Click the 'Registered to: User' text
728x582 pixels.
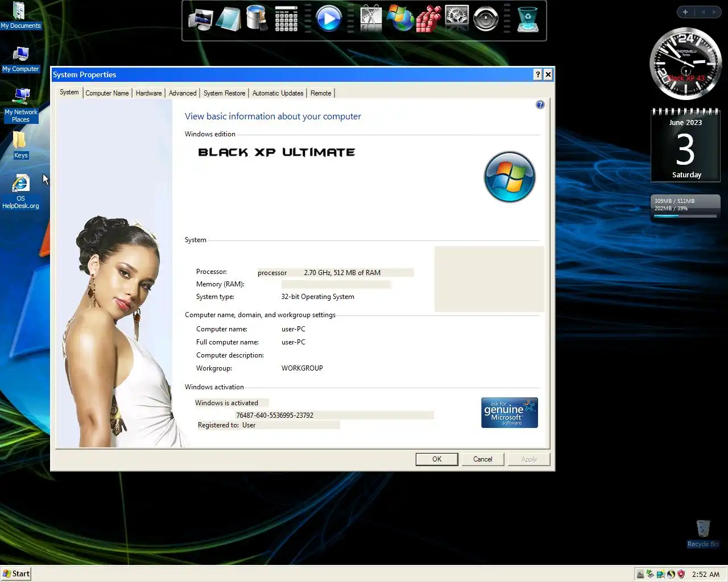[226, 425]
